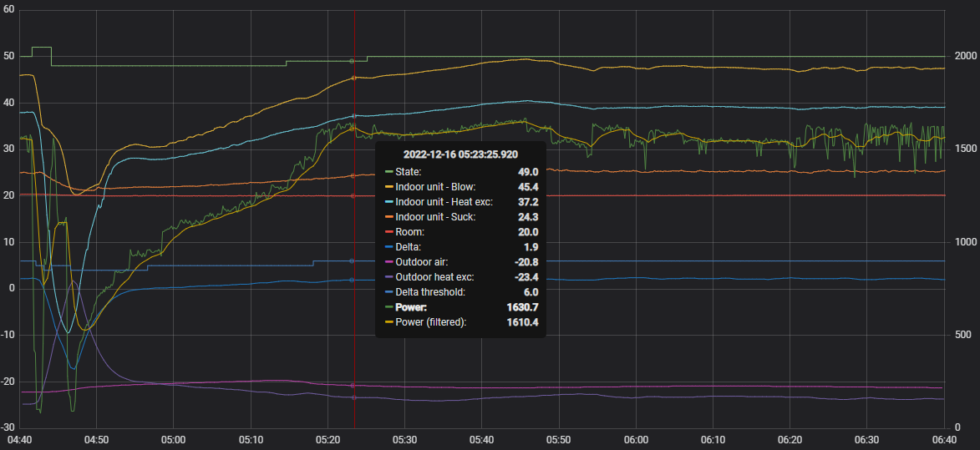Click the orange Indoor unit - Suck color marker
980x450 pixels.
(388, 217)
